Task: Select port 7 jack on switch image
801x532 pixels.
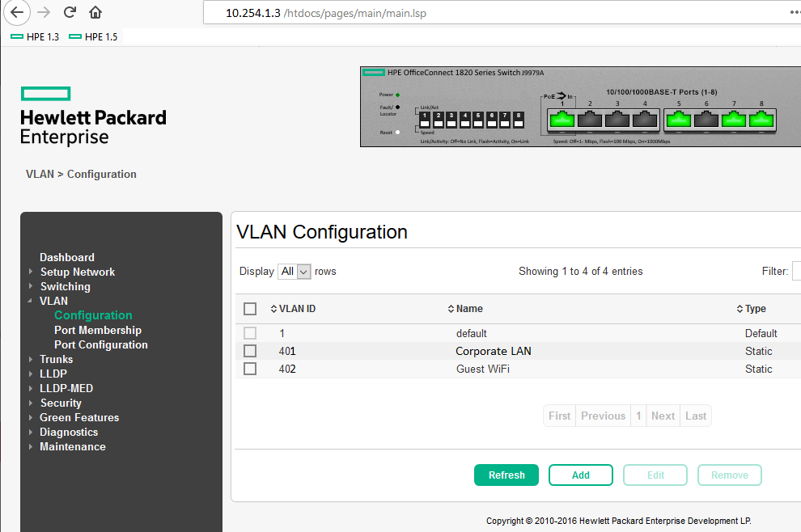Action: pyautogui.click(x=734, y=120)
